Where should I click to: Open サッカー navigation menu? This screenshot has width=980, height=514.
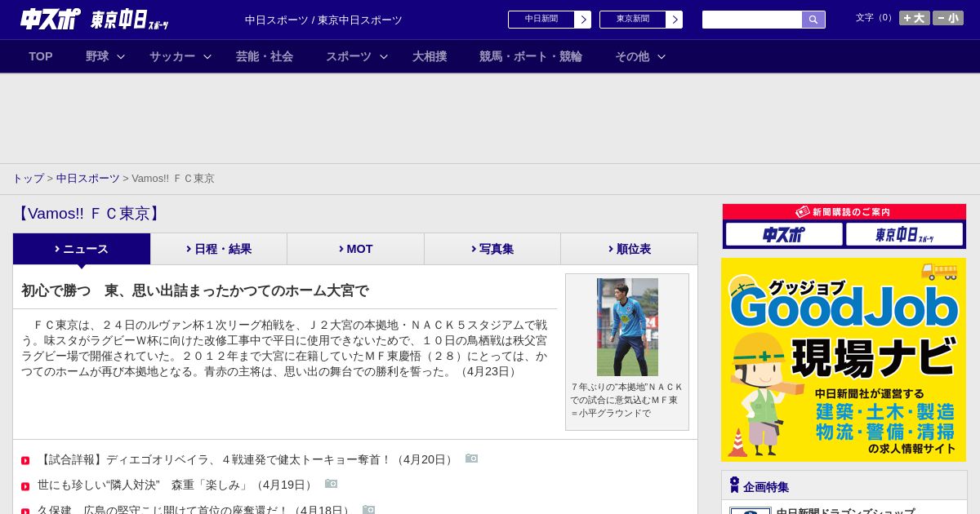click(x=172, y=56)
